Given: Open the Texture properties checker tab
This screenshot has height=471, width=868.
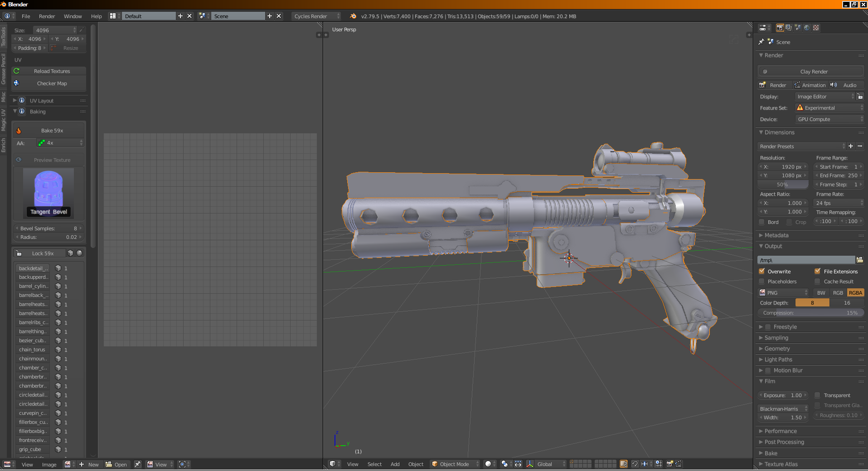Looking at the screenshot, I should click(x=816, y=28).
